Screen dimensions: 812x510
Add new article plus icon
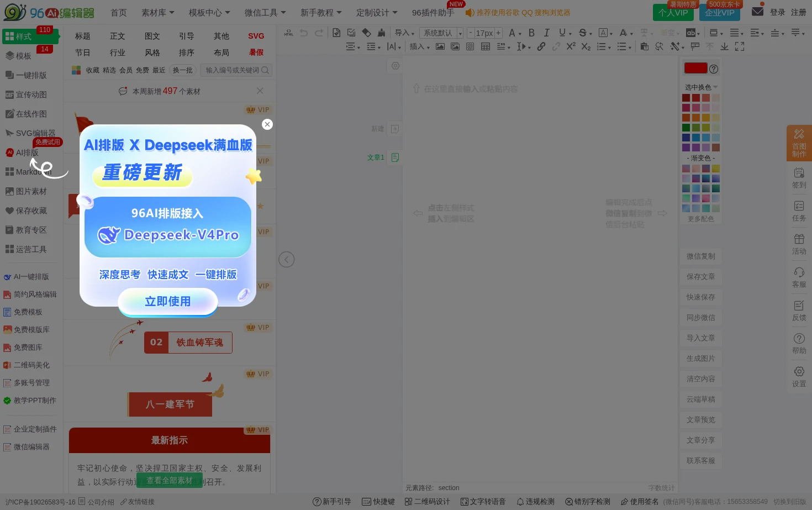pos(395,129)
